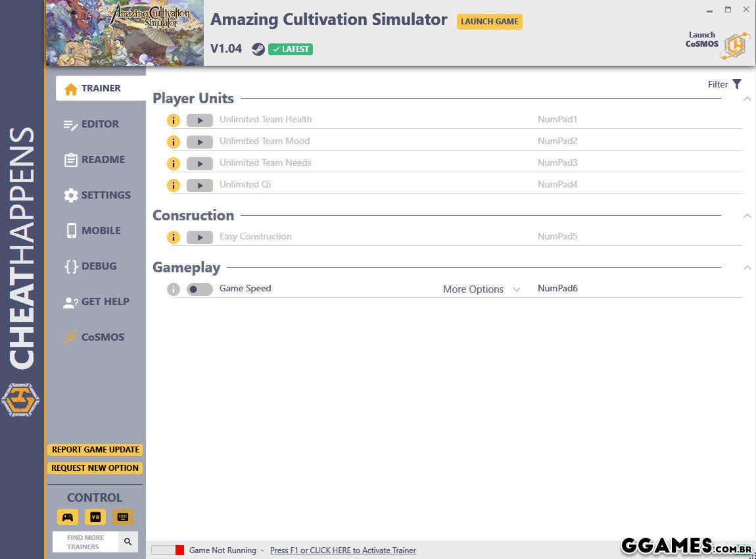Activate the Unlimited Team Mood cheat

tap(199, 142)
